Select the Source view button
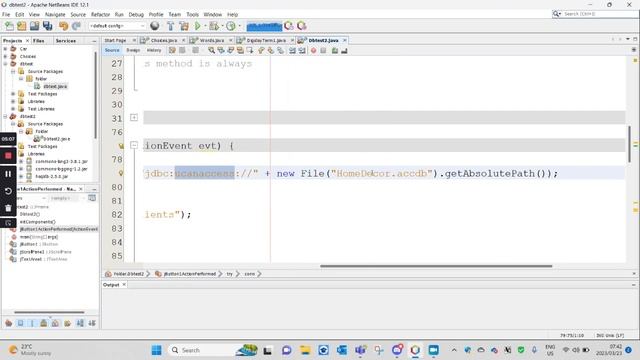The height and width of the screenshot is (360, 640). coord(112,50)
